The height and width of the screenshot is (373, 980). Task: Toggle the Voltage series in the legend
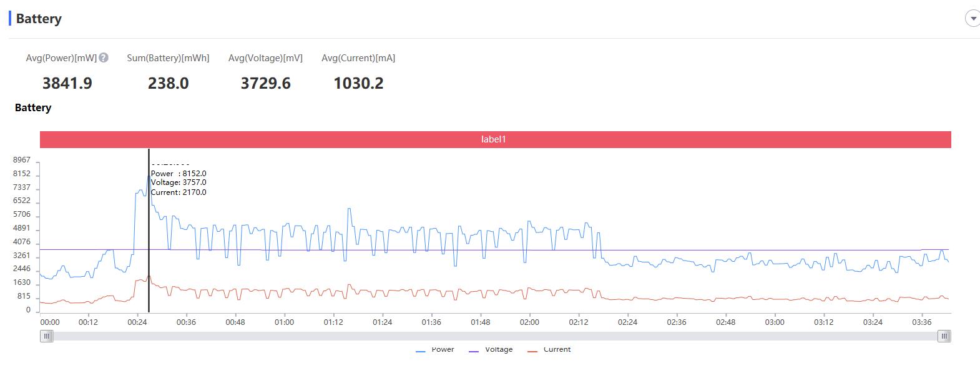[x=491, y=350]
